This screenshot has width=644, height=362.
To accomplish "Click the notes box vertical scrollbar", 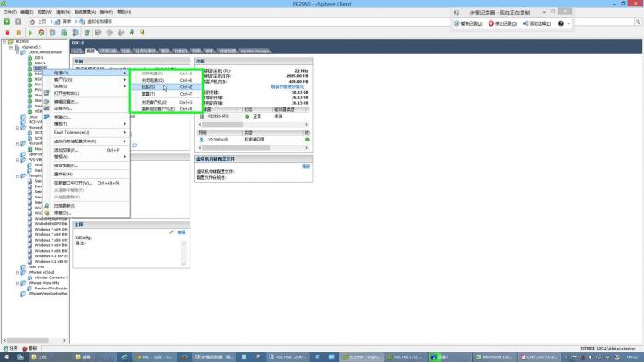I will click(184, 253).
